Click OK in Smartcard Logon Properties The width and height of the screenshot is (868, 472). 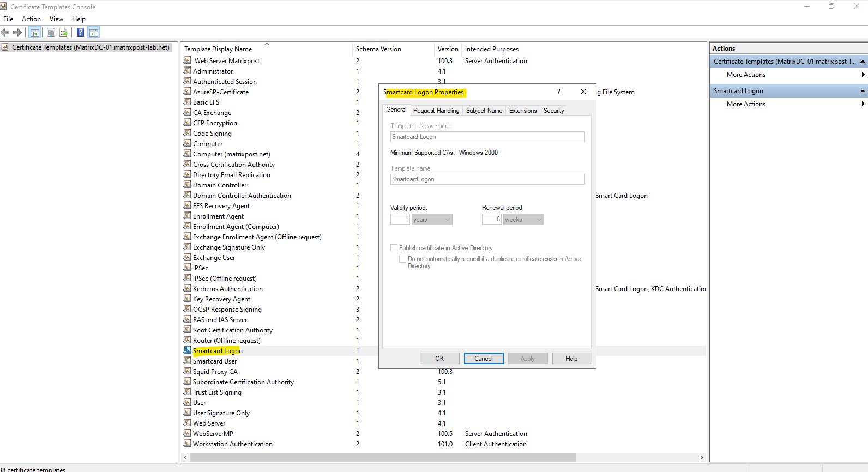[x=439, y=358]
